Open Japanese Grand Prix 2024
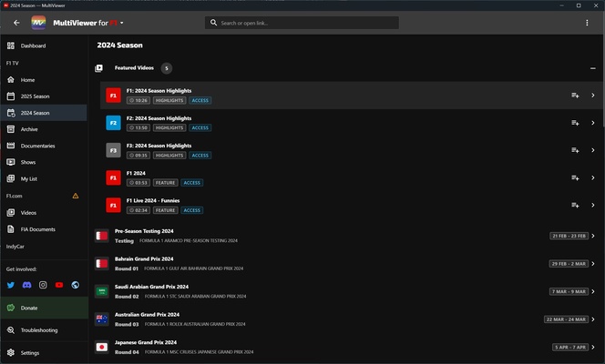 point(347,347)
